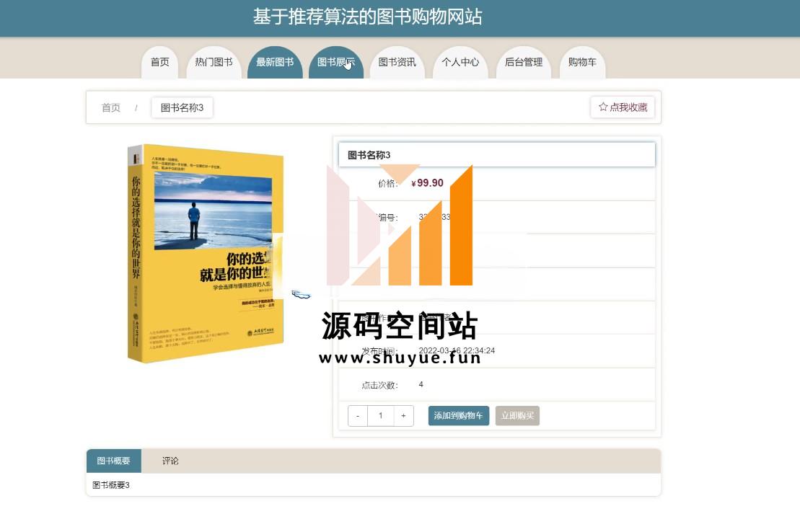This screenshot has height=532, width=800.
Task: Decrease quantity with the minus button
Action: click(x=358, y=416)
